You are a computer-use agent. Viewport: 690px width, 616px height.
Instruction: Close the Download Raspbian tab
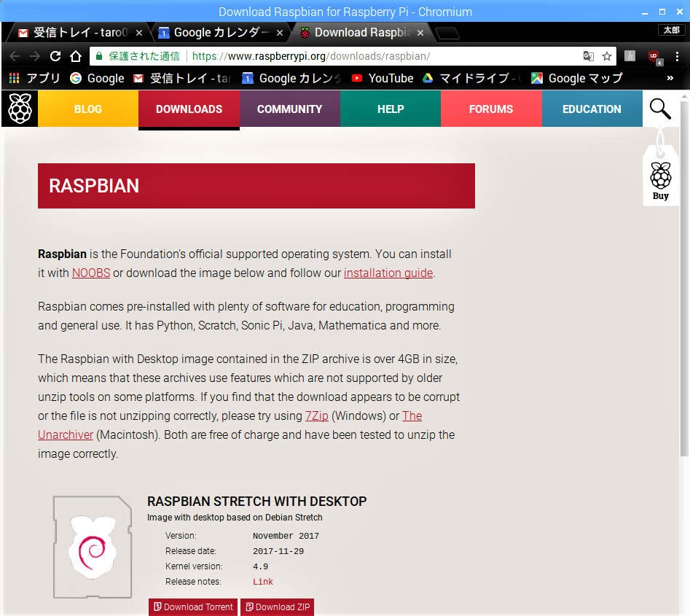coord(420,33)
